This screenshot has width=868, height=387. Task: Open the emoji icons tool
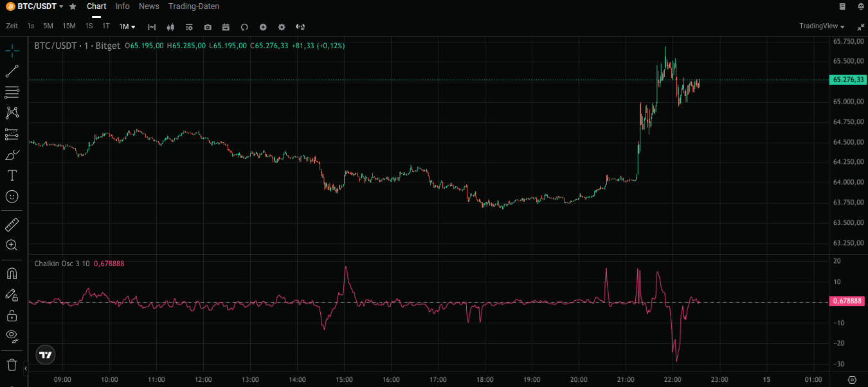point(12,196)
